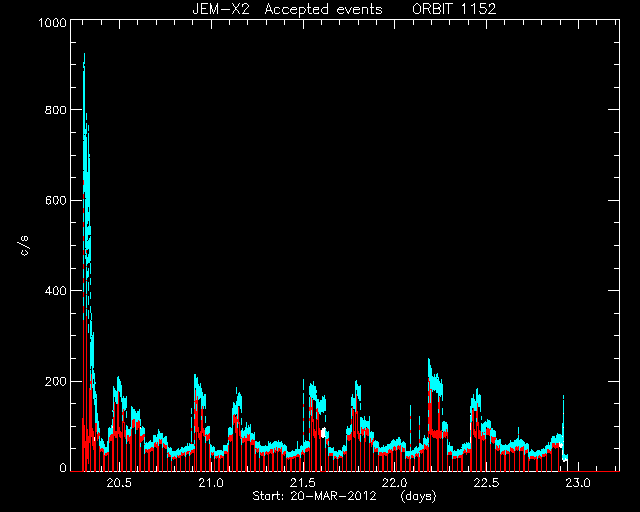Click the 21.5 tick label on the x-axis
Screen dimensions: 640x512
[x=302, y=483]
